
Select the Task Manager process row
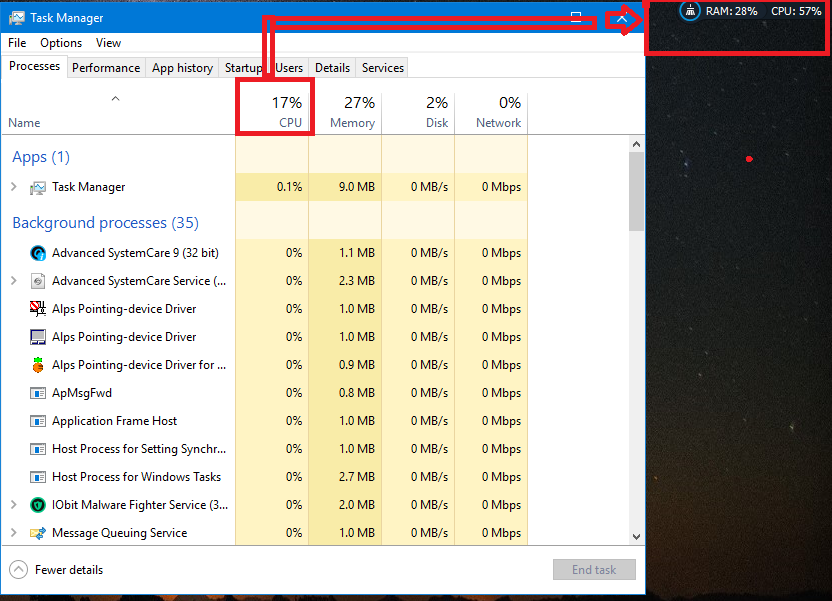tap(265, 187)
